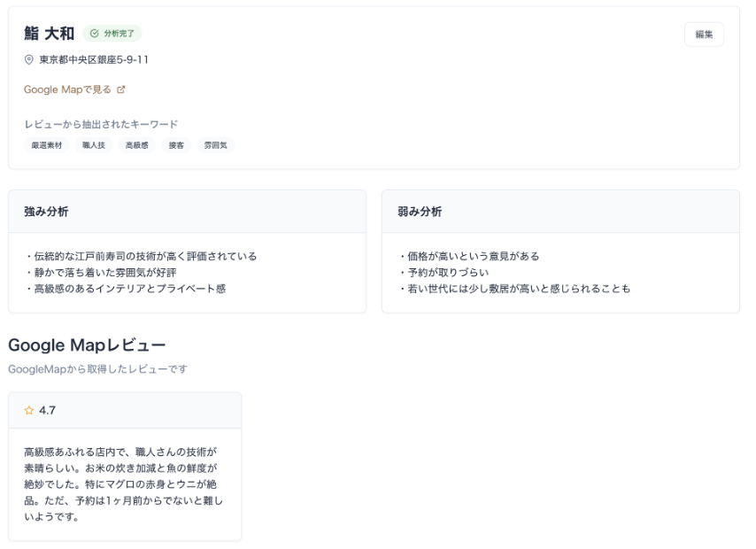Viewport: 756px width, 549px height.
Task: Click the restaurant name 鮨 大和
Action: [49, 34]
